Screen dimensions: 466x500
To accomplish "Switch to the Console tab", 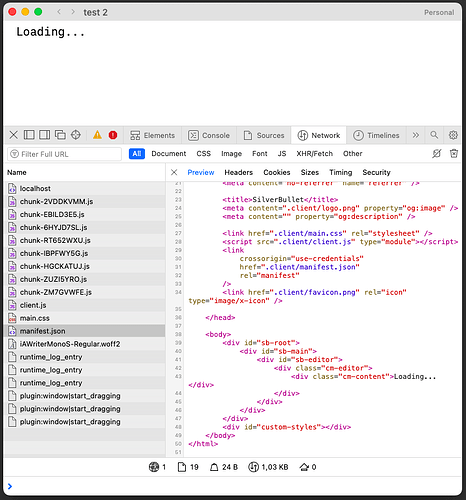I will tap(209, 135).
